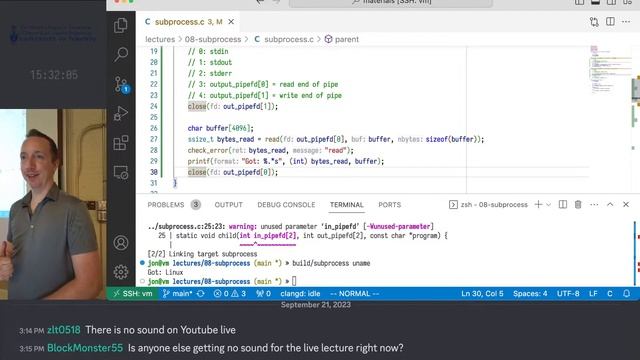Click the terminal command prompt cursor
640x360 pixels.
click(294, 281)
